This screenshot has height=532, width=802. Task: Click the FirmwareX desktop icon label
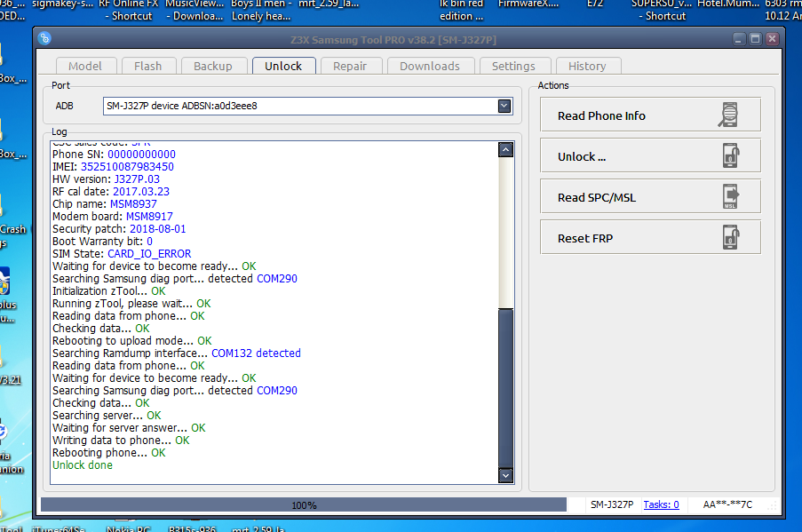[x=528, y=4]
